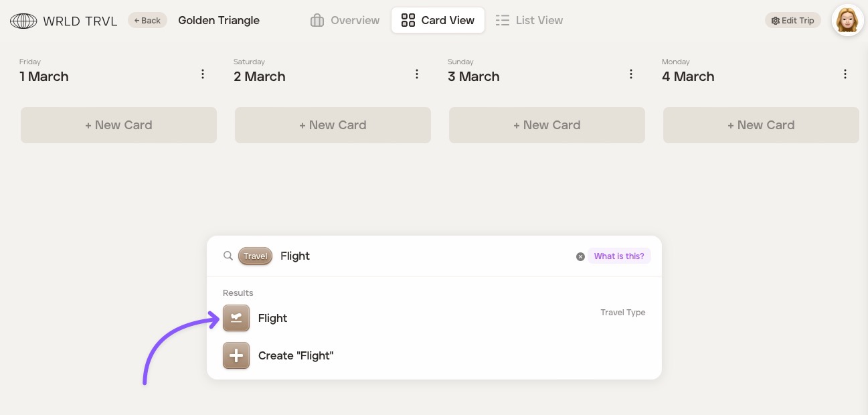The height and width of the screenshot is (415, 868).
Task: Open the 3 March three-dot menu
Action: [x=631, y=74]
